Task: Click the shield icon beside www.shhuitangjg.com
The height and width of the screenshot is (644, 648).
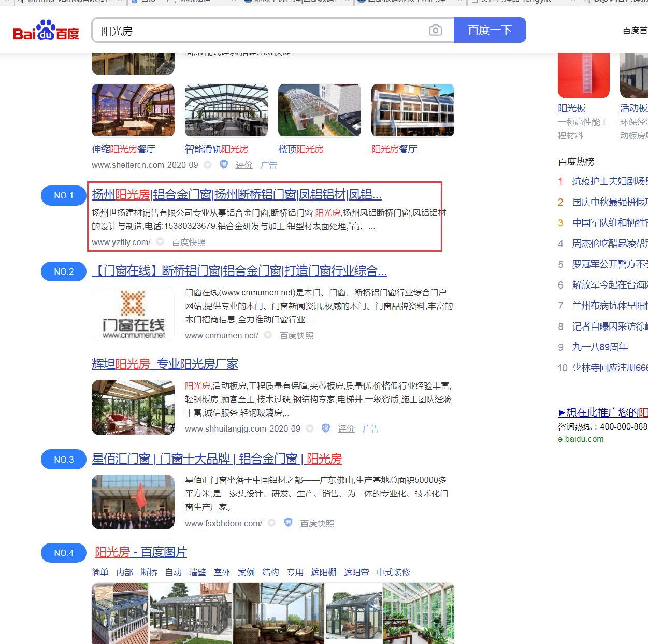Action: (326, 428)
